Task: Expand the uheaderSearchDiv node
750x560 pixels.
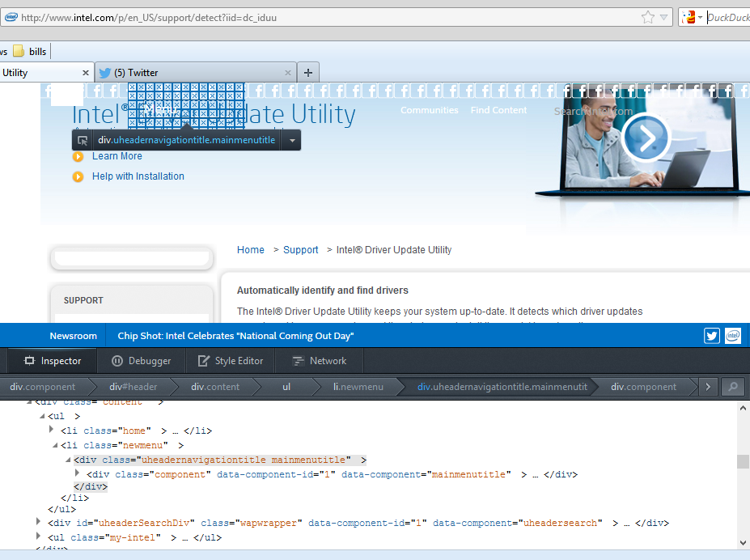Action: [38, 521]
